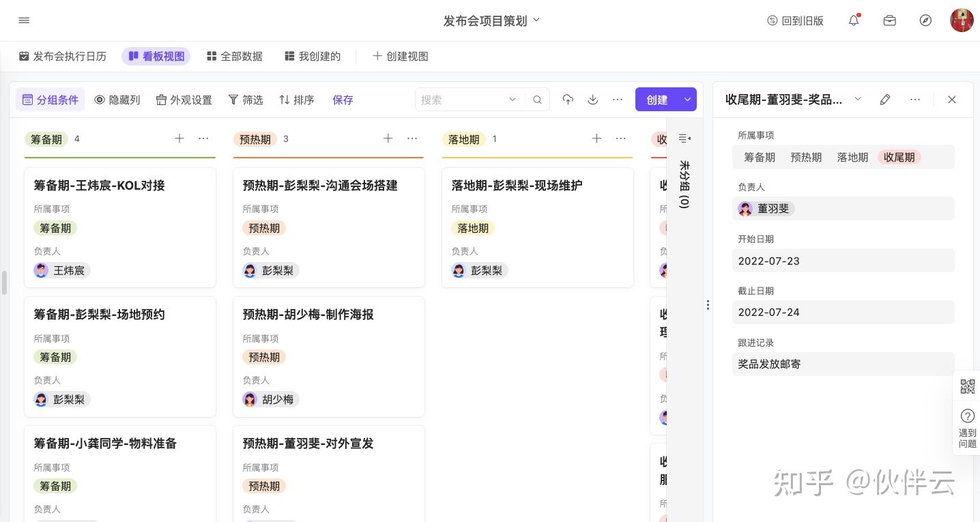
Task: Switch to the 全部数据 tab
Action: click(235, 56)
